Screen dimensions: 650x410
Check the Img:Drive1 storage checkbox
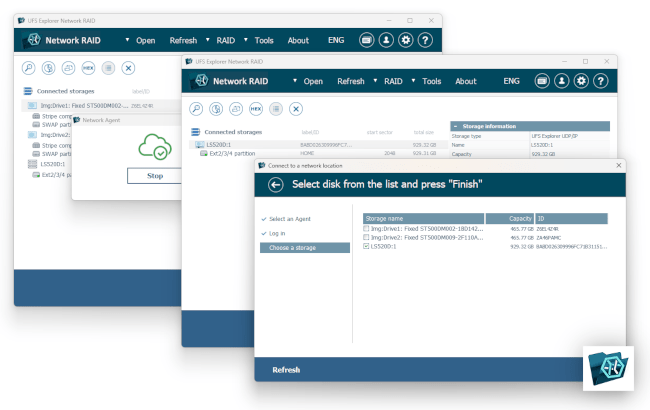click(366, 228)
